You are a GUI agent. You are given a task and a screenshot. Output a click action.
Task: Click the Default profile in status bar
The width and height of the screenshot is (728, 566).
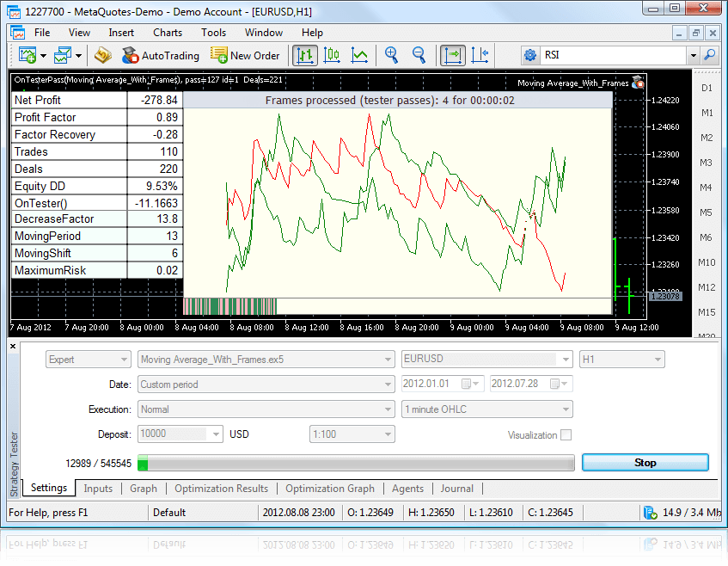click(x=169, y=513)
